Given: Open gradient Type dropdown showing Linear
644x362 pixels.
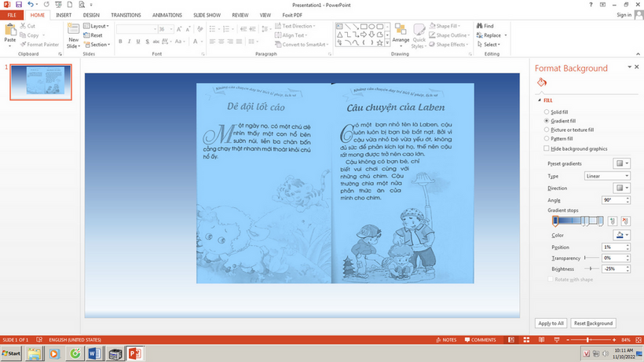Looking at the screenshot, I should click(607, 176).
